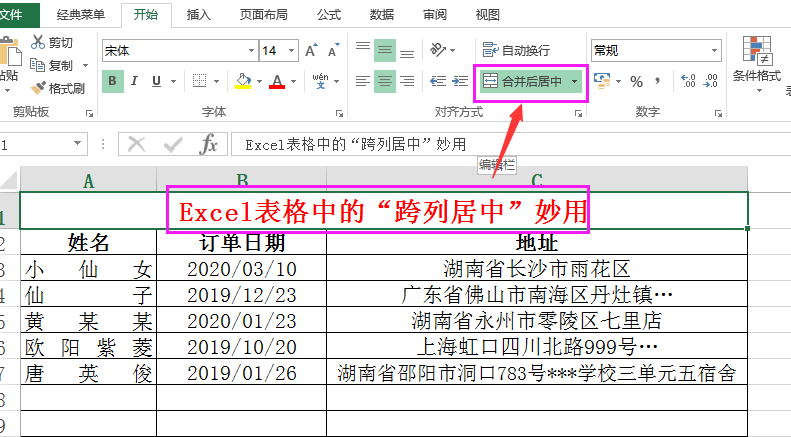
Task: Toggle Wrap Text (自动换行)
Action: click(516, 50)
